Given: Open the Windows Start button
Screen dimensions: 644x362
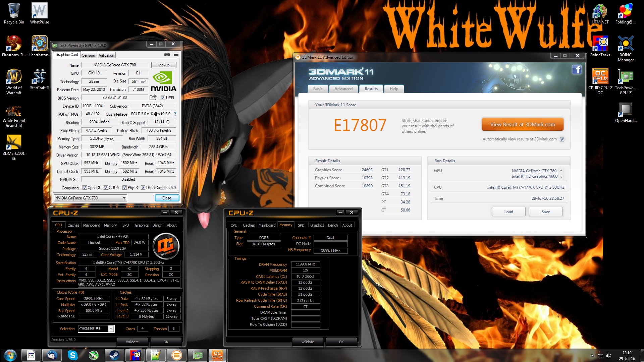Looking at the screenshot, I should (10, 355).
